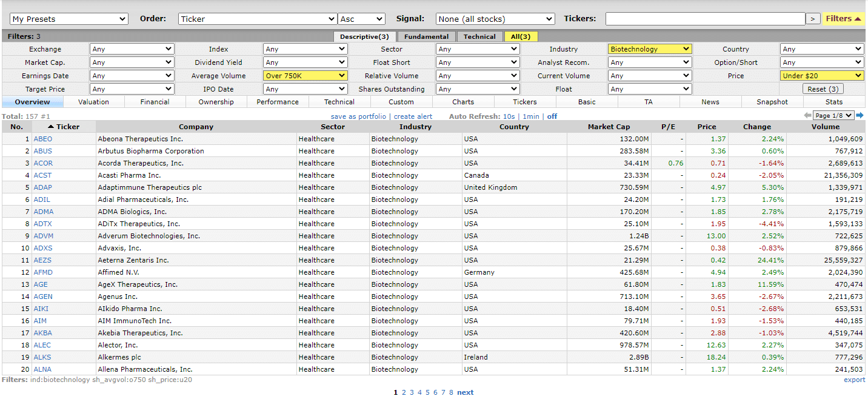Sort by the Market Cap column header
The height and width of the screenshot is (399, 868).
click(x=609, y=127)
